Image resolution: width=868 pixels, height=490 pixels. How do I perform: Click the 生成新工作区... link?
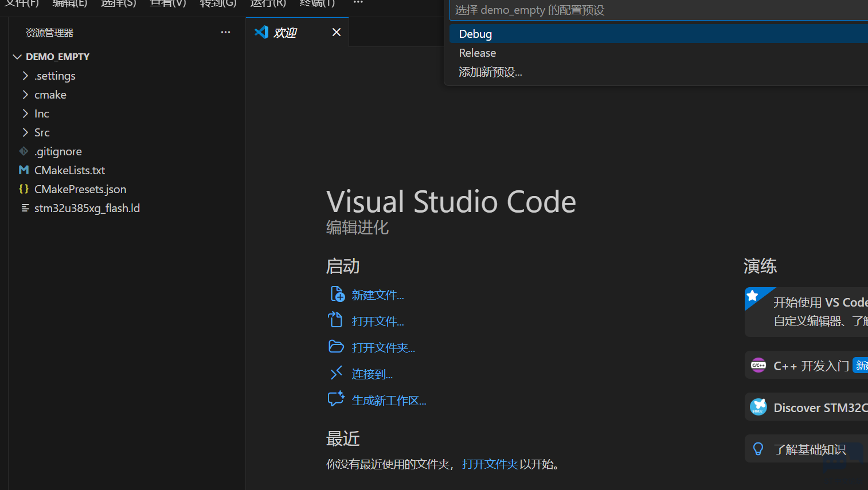[x=389, y=401]
